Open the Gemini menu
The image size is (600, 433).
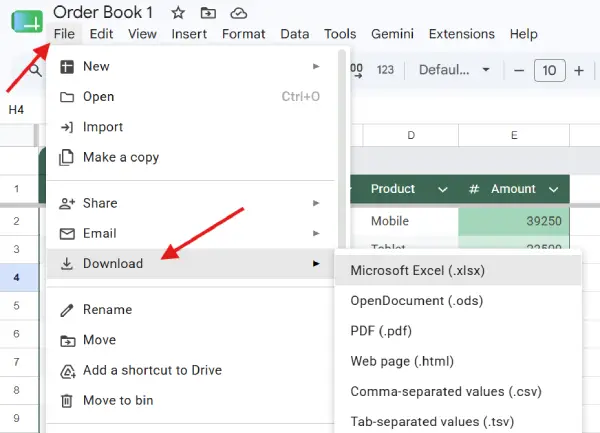pos(392,34)
